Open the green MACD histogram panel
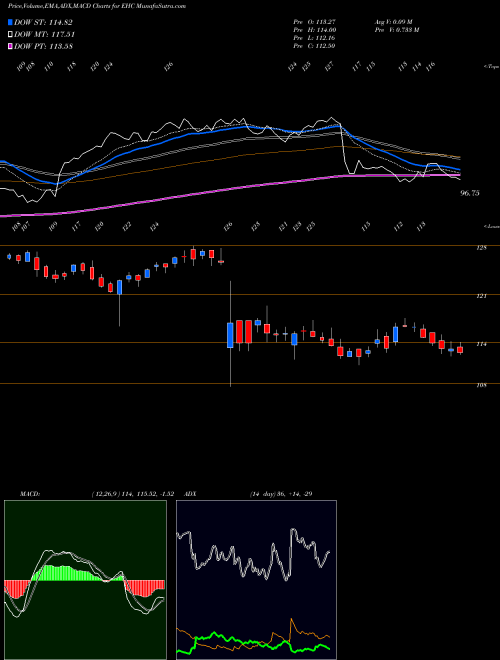This screenshot has height=660, width=500. (x=85, y=580)
